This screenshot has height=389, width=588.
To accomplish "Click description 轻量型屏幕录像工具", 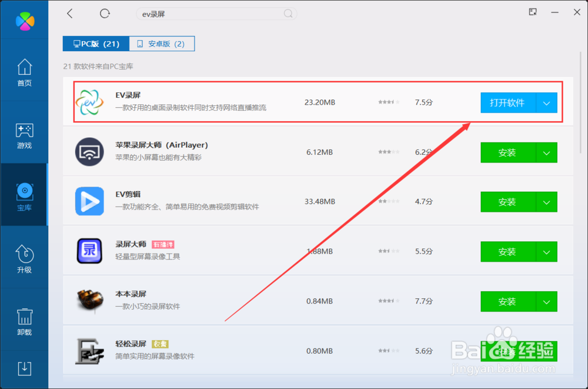I will click(148, 257).
